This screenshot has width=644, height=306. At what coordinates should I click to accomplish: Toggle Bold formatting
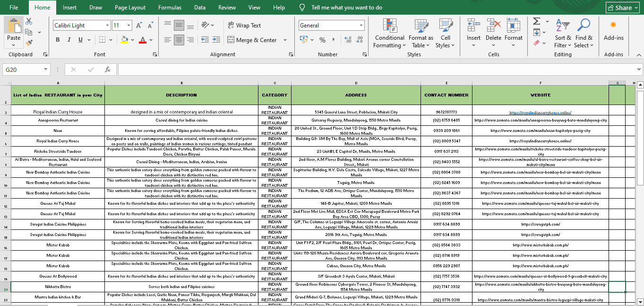[x=58, y=40]
